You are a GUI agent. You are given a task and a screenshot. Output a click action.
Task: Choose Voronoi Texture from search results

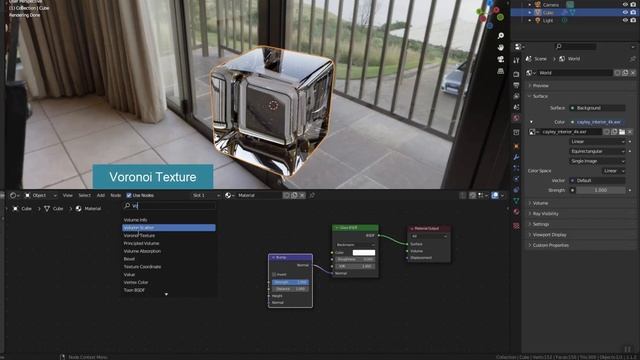coord(169,236)
